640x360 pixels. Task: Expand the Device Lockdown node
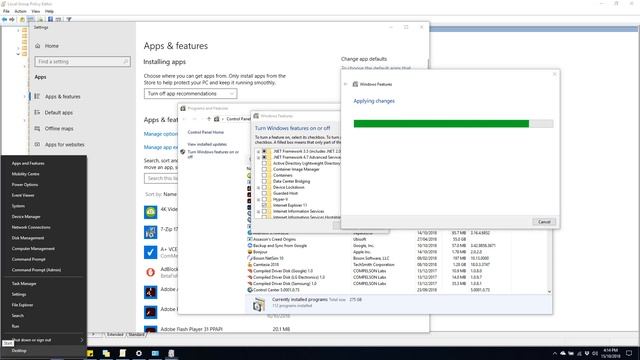258,187
